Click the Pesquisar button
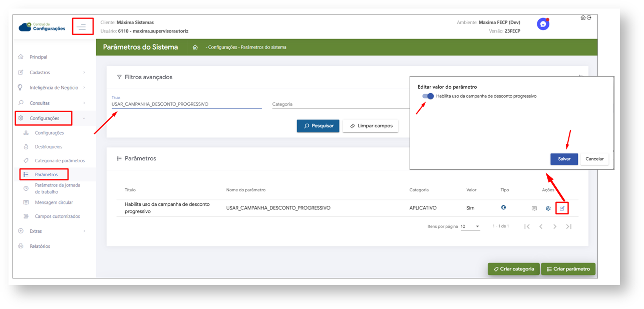644x309 pixels. 318,126
